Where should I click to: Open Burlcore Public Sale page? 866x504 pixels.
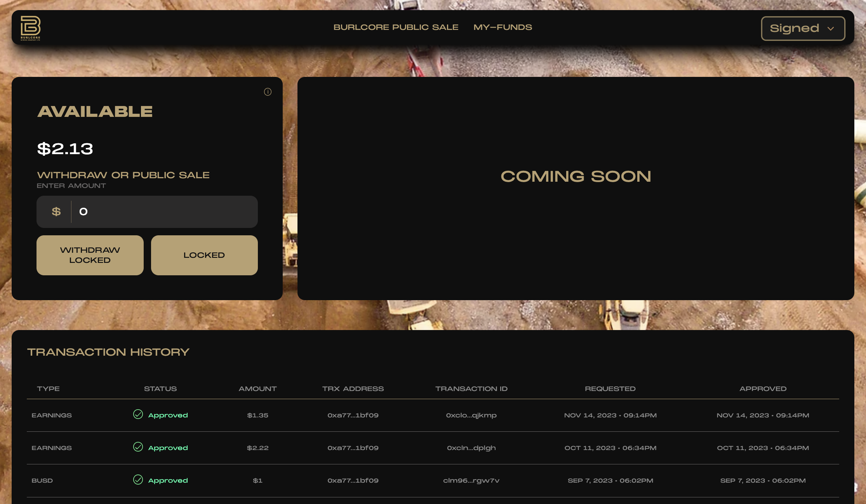[x=396, y=27]
